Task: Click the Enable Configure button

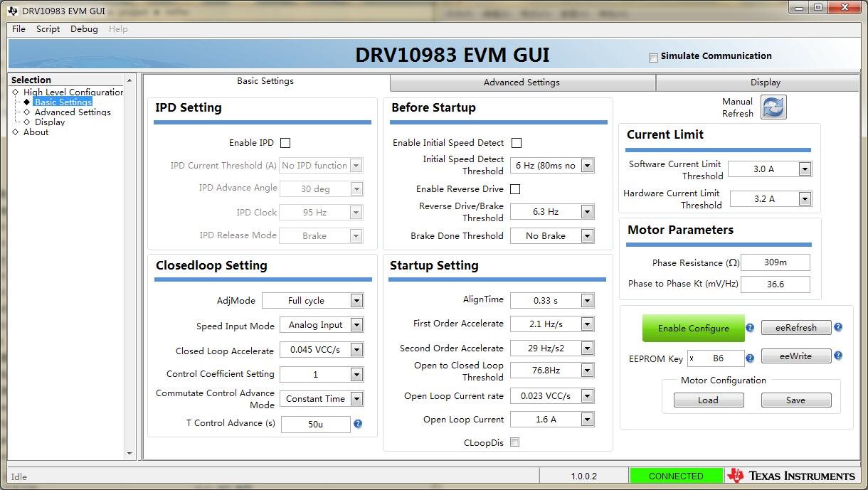Action: pyautogui.click(x=694, y=329)
